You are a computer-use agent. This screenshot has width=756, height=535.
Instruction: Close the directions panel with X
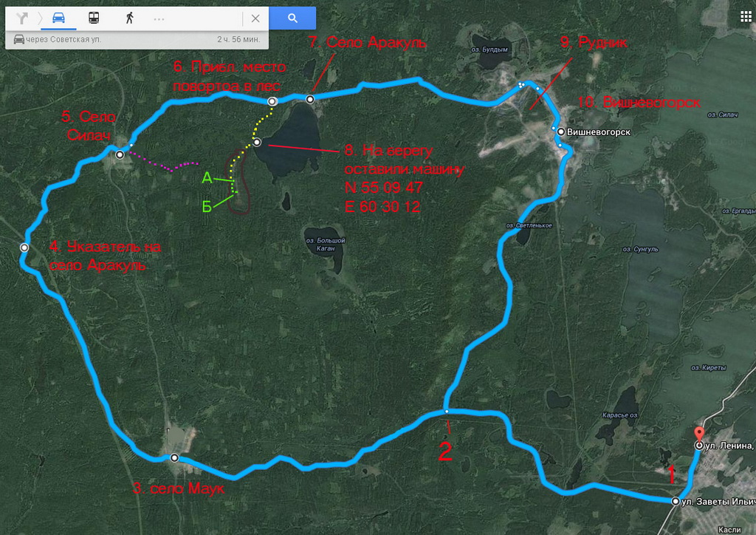[x=255, y=18]
